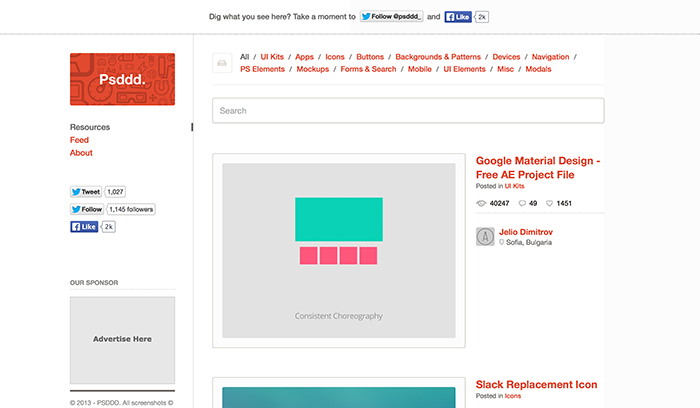Image resolution: width=700 pixels, height=408 pixels.
Task: Select the UI Kits category
Action: pos(272,57)
